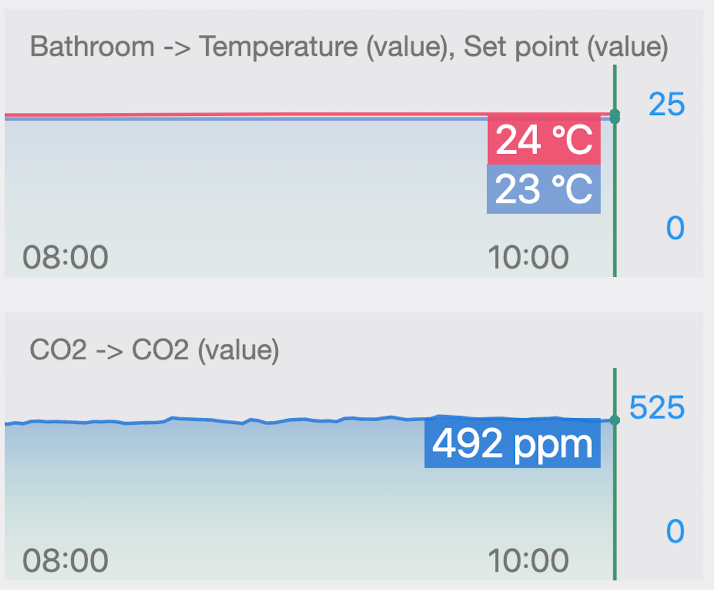The image size is (714, 590).
Task: Click the 25 axis value on temperature chart
Action: click(666, 104)
